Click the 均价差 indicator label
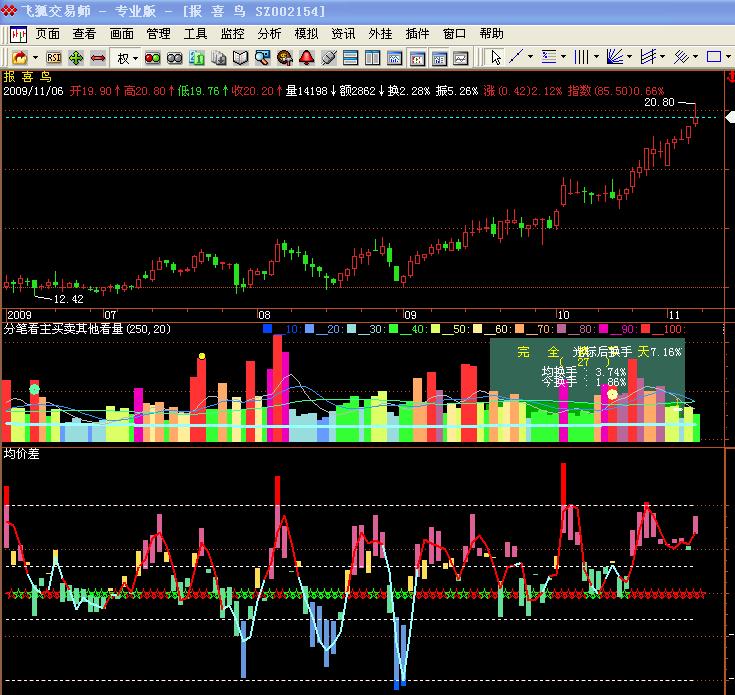The height and width of the screenshot is (695, 735). tap(22, 454)
